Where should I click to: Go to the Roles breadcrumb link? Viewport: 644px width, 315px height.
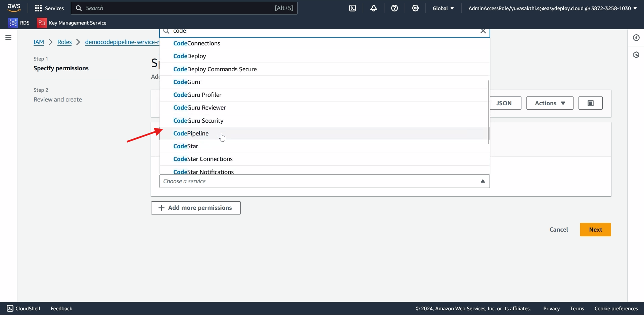[64, 42]
